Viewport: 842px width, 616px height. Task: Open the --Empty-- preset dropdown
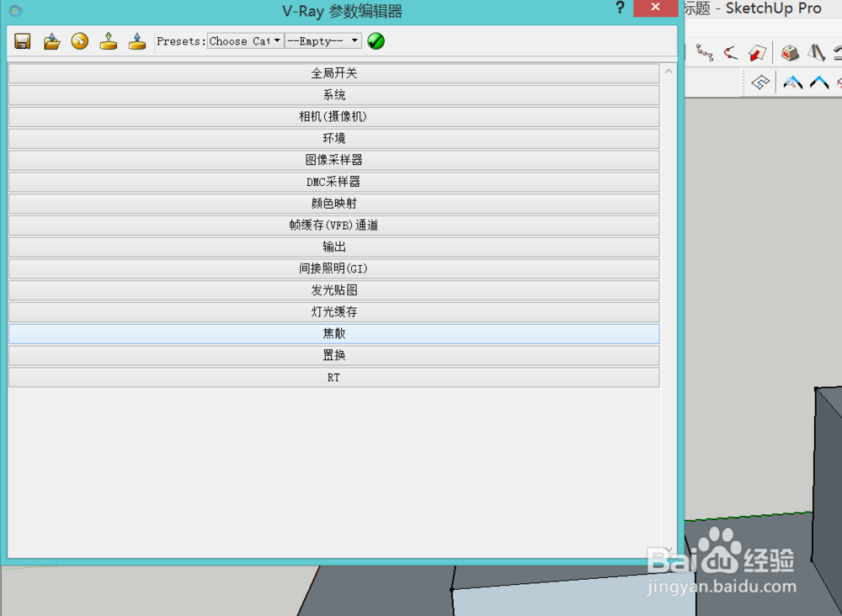[322, 40]
